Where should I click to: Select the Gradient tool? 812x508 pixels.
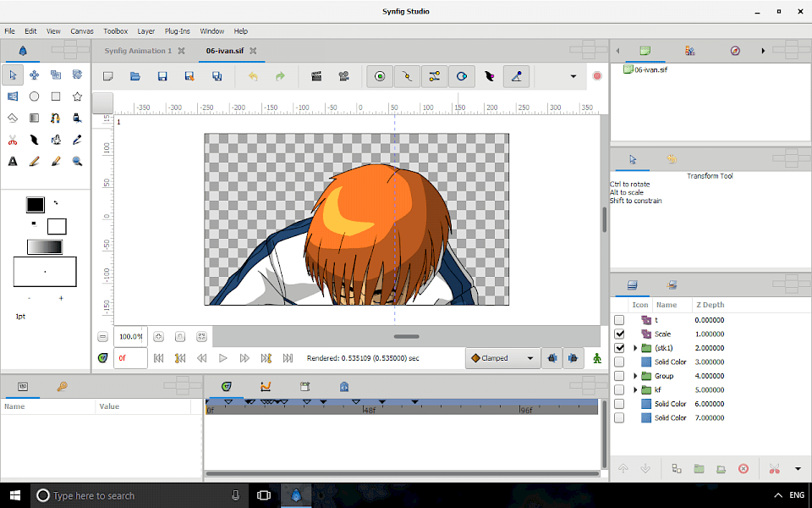click(34, 119)
